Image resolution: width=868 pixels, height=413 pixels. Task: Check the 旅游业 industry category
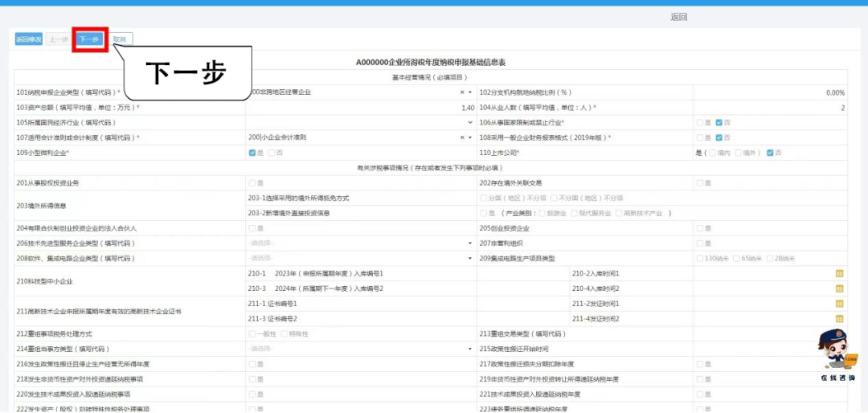542,213
